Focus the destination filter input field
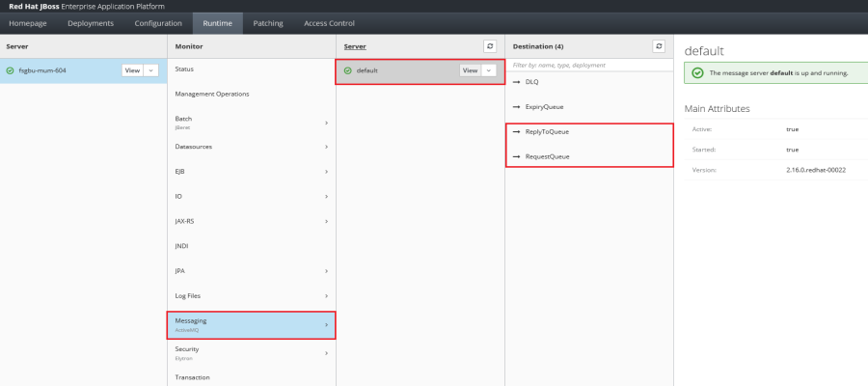The width and height of the screenshot is (868, 386). [x=589, y=65]
